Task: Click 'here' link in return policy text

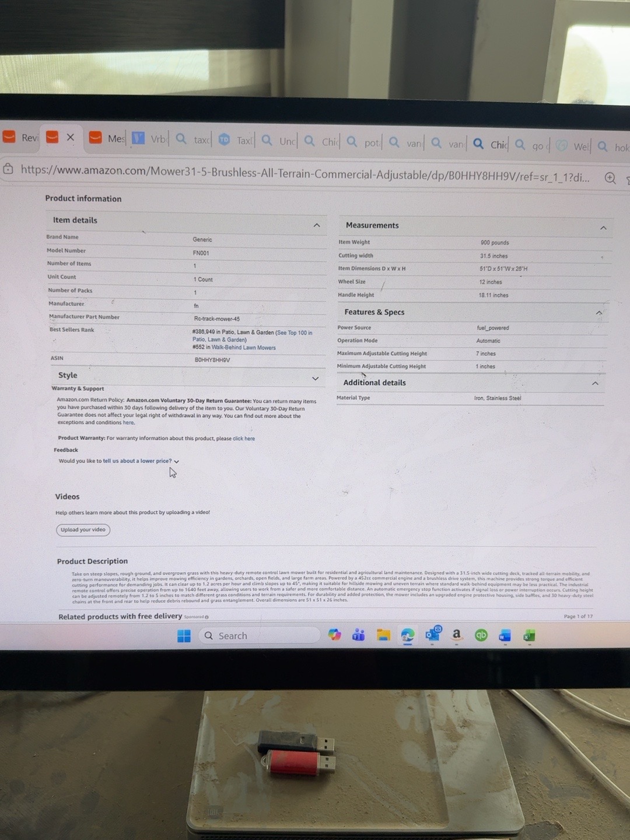Action: pyautogui.click(x=128, y=423)
